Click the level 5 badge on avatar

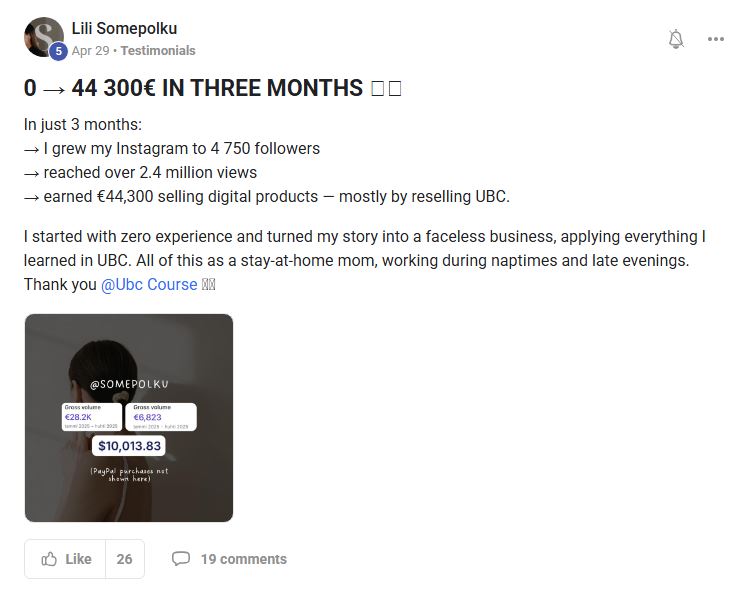[58, 51]
